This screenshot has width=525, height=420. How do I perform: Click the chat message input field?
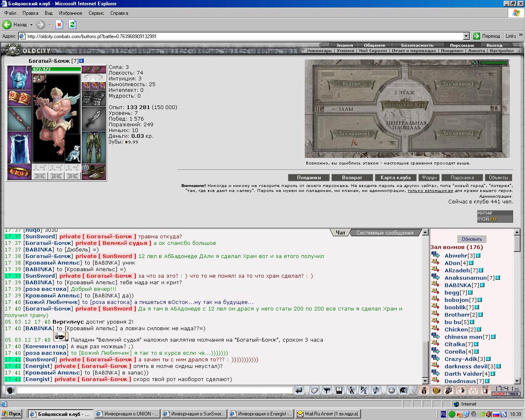click(x=154, y=390)
